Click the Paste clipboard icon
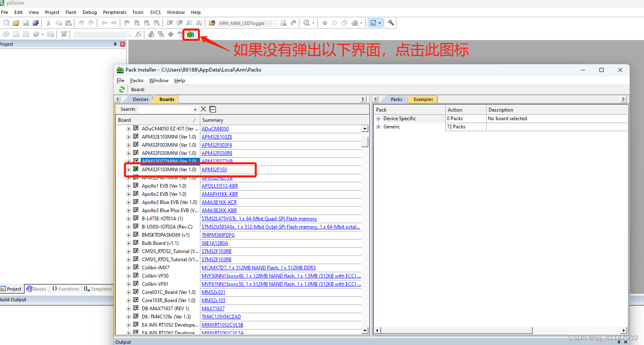This screenshot has height=345, width=644. tap(68, 23)
